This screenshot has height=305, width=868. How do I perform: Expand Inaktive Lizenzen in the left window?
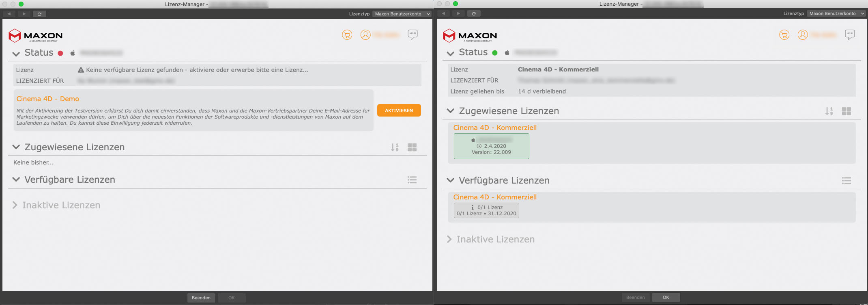point(15,205)
